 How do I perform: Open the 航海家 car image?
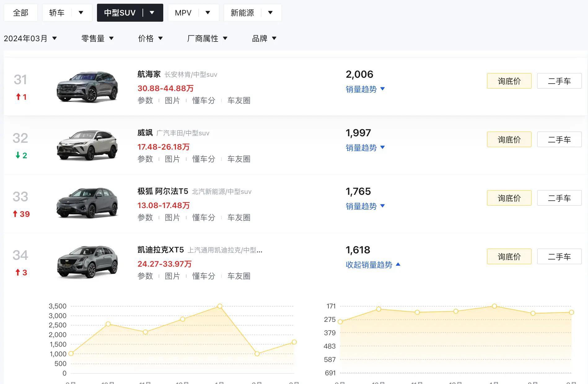87,87
